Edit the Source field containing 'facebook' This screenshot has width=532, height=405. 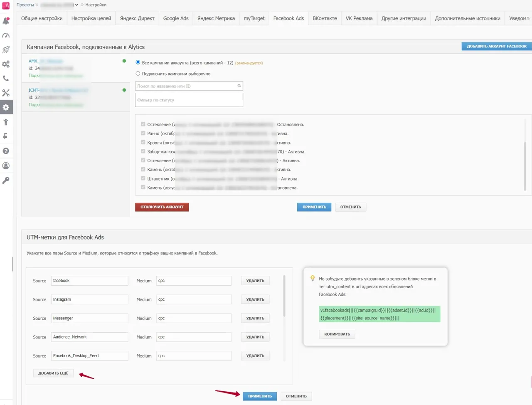(90, 281)
